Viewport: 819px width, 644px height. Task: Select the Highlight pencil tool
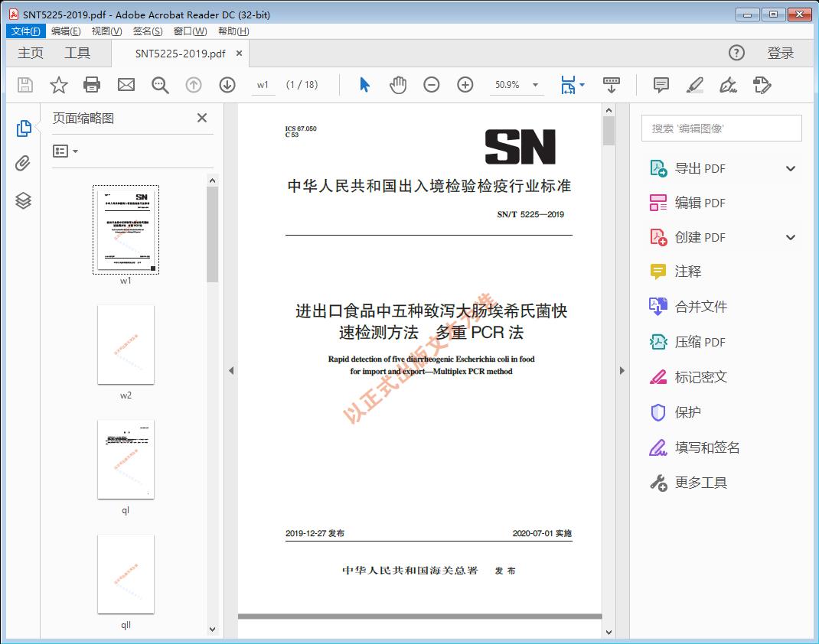pyautogui.click(x=694, y=85)
